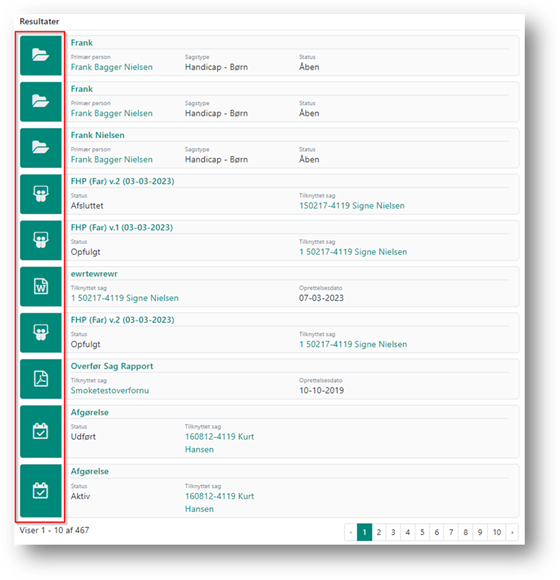Go to previous page using left arrow
This screenshot has width=560, height=580.
pos(351,532)
